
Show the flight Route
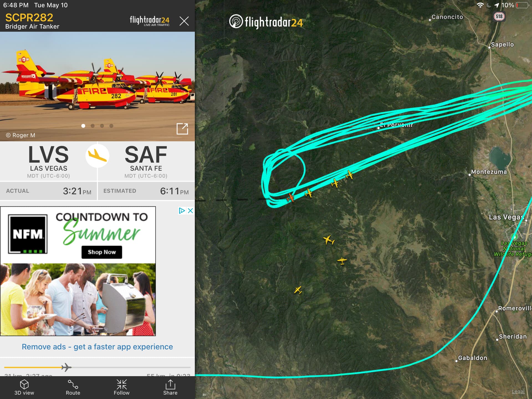pyautogui.click(x=73, y=387)
